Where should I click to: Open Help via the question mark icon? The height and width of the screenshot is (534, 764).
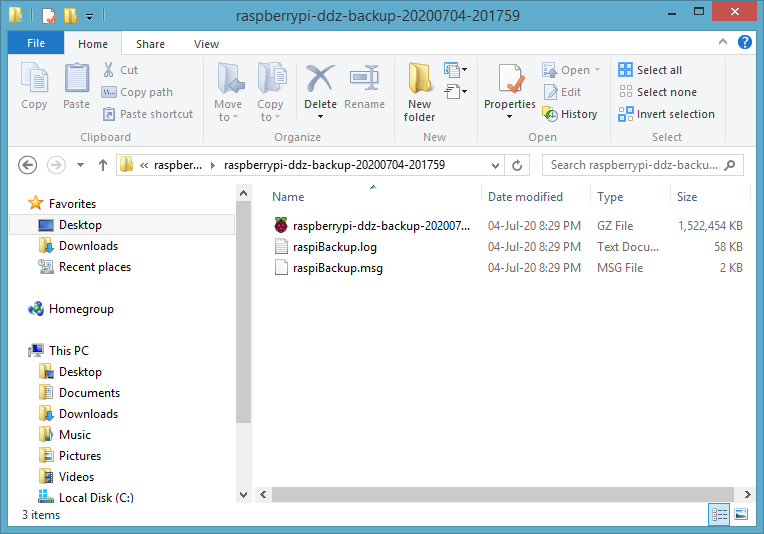(745, 42)
